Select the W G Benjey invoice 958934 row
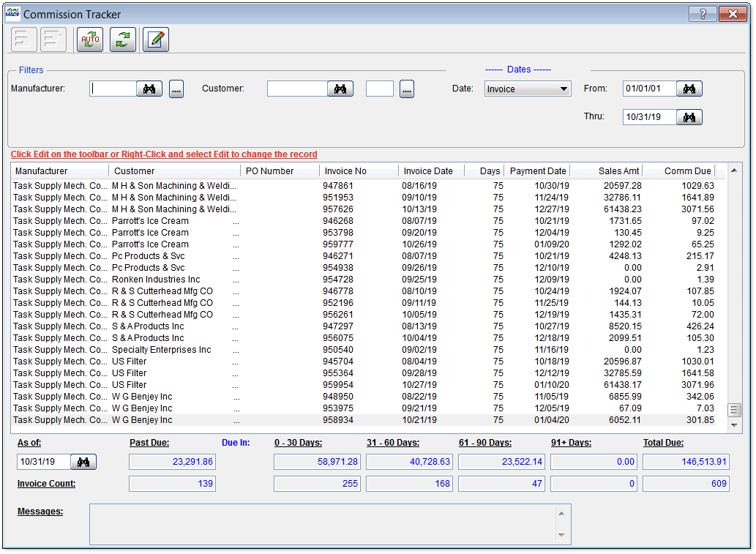 point(293,419)
